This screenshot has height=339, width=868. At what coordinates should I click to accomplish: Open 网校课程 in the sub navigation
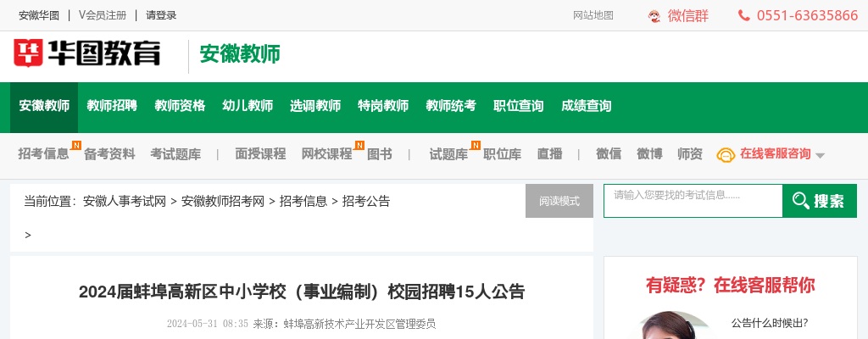tap(326, 154)
